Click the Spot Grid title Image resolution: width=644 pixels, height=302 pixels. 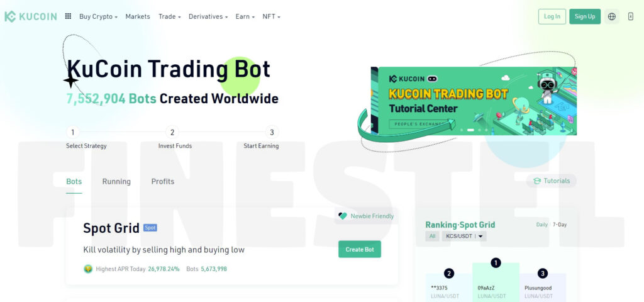pyautogui.click(x=111, y=228)
